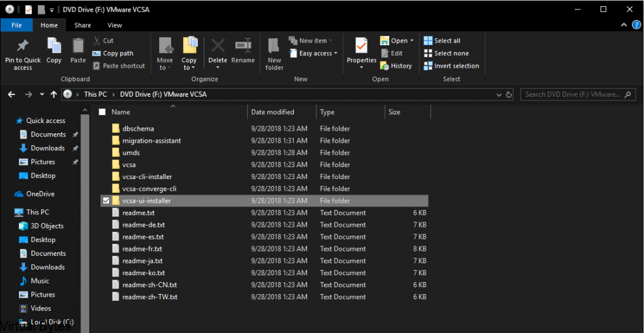The width and height of the screenshot is (644, 333).
Task: Open recent locations dropdown arrow
Action: (x=42, y=94)
